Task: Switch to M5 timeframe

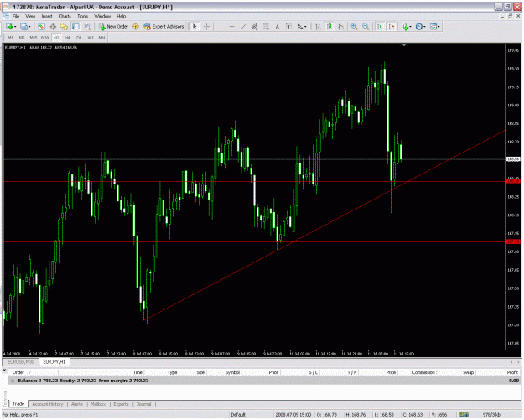Action: tap(22, 38)
